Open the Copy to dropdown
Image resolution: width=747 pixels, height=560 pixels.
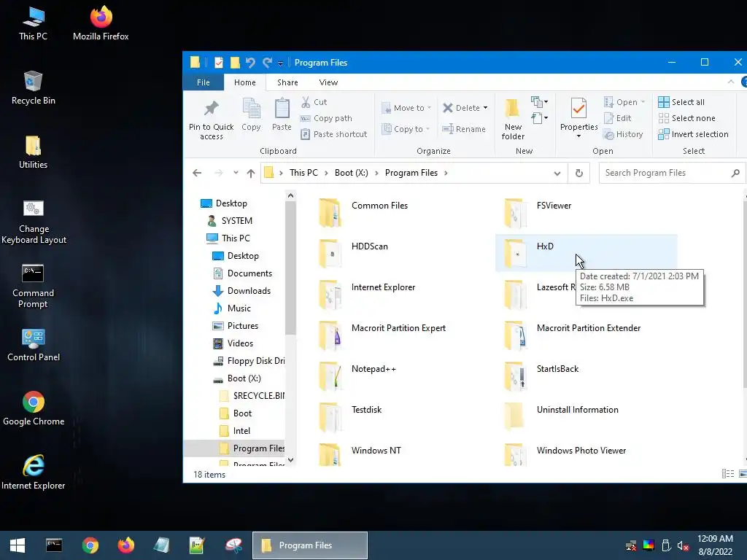(406, 129)
